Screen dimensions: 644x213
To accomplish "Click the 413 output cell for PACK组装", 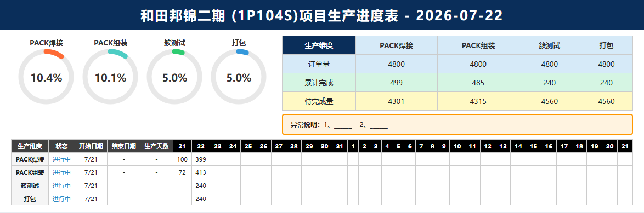I will pyautogui.click(x=201, y=172).
